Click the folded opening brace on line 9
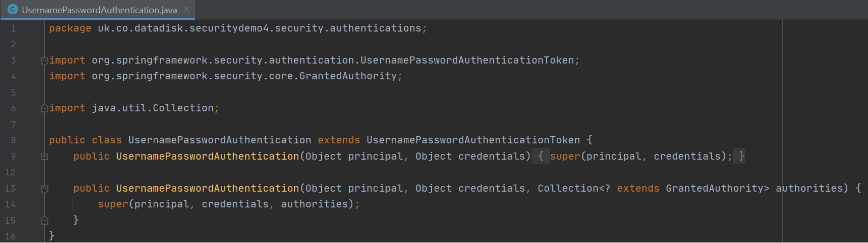The image size is (868, 243). pos(541,157)
